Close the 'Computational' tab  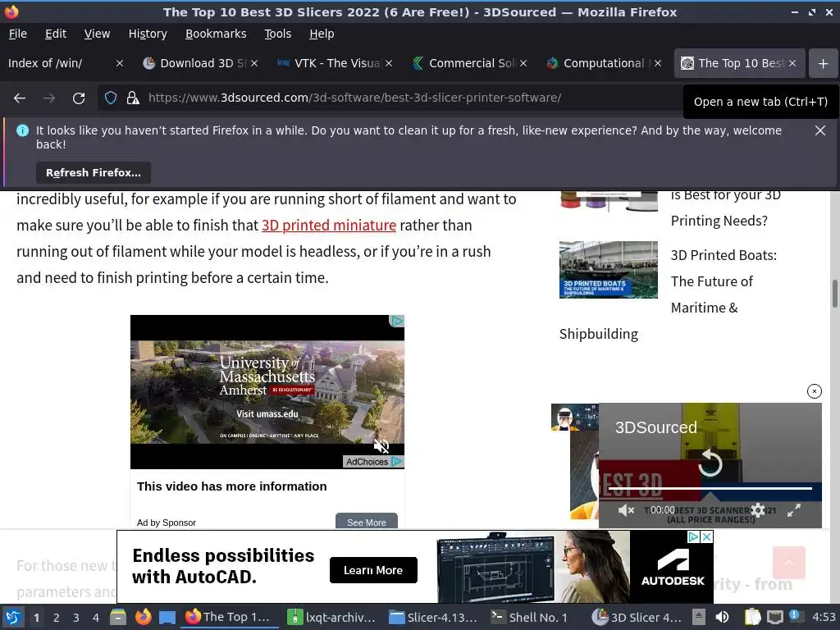pos(658,63)
